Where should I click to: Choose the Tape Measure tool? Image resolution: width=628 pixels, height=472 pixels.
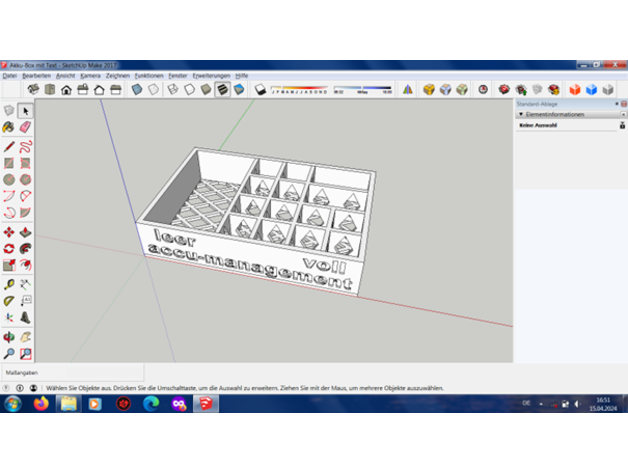9,284
